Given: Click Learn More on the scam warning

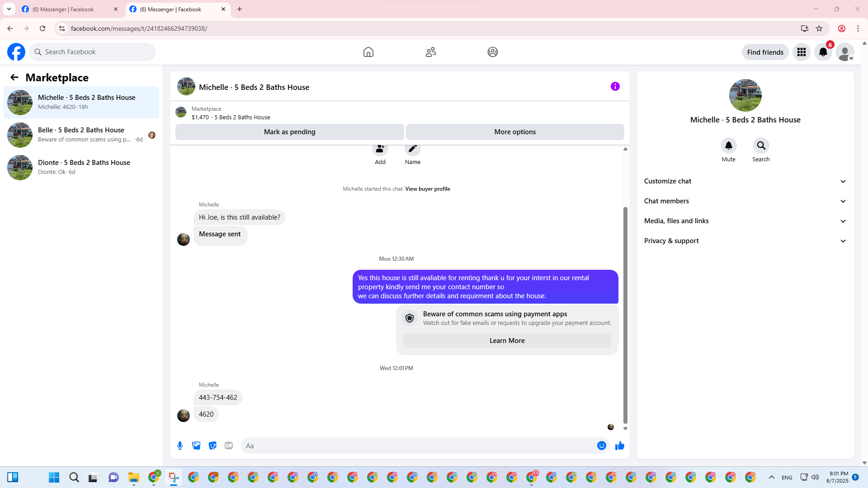Looking at the screenshot, I should coord(507,341).
